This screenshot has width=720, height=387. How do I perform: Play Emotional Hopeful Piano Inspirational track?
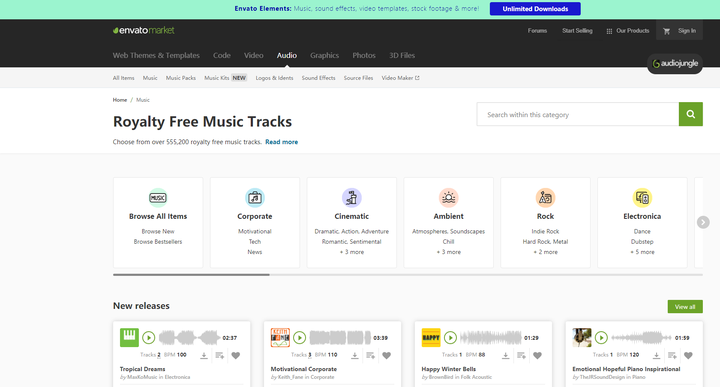tap(601, 338)
